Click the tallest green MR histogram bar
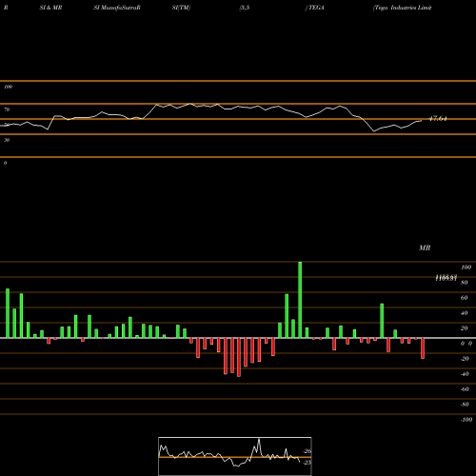 point(300,300)
